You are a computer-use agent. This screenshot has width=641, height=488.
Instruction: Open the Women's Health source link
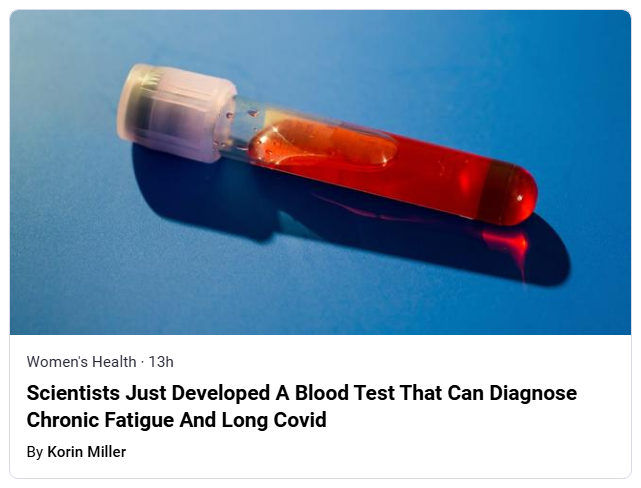tap(81, 362)
